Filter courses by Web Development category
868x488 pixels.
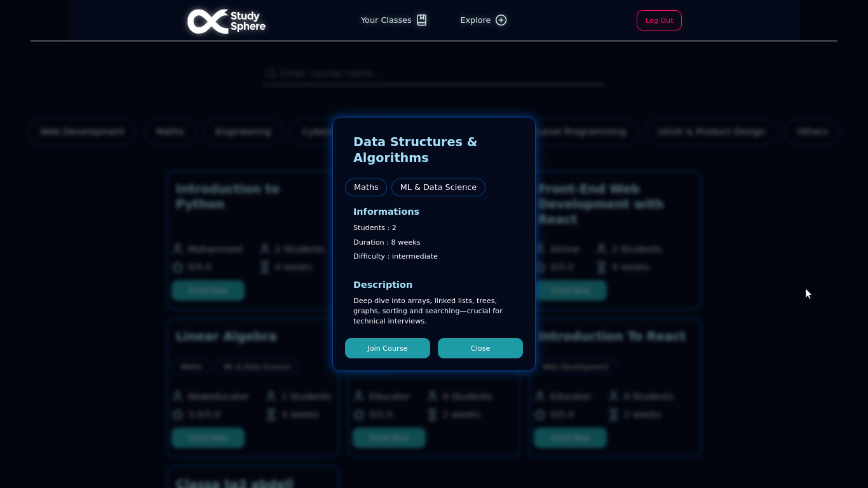82,132
